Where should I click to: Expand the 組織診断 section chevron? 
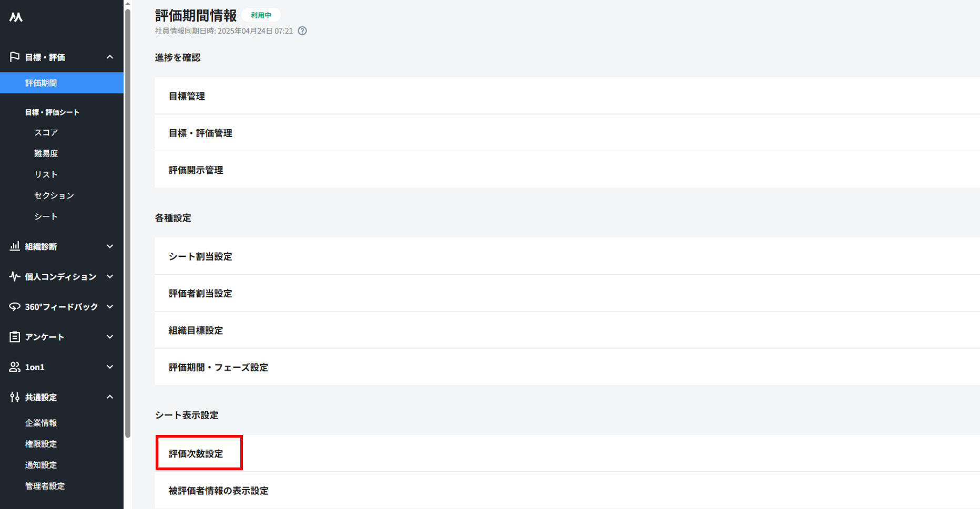pos(110,246)
